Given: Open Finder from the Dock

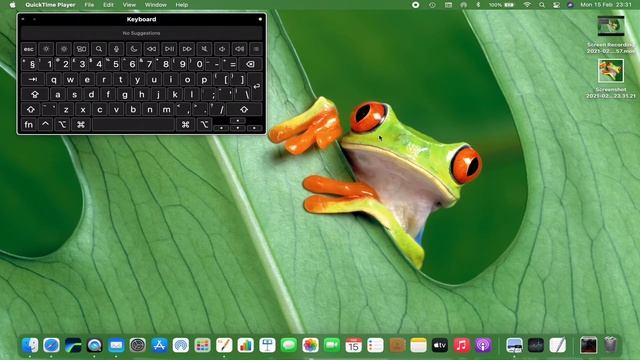Looking at the screenshot, I should (30, 345).
